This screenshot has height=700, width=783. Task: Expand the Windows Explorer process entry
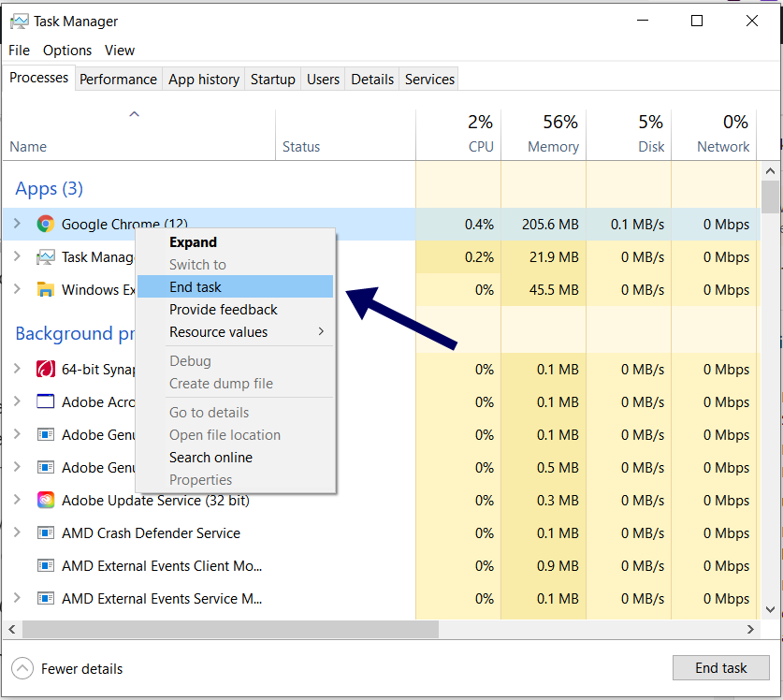tap(17, 290)
